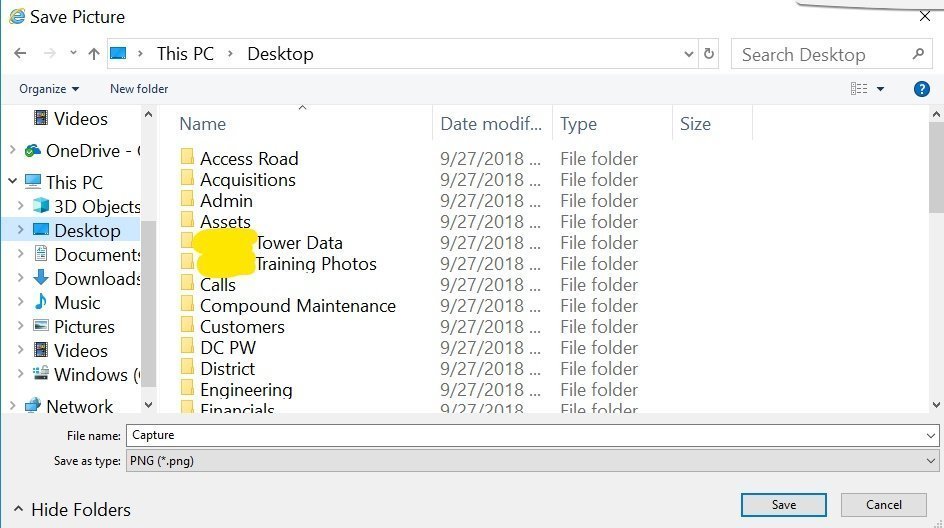
Task: Open the Organize menu
Action: click(x=49, y=89)
